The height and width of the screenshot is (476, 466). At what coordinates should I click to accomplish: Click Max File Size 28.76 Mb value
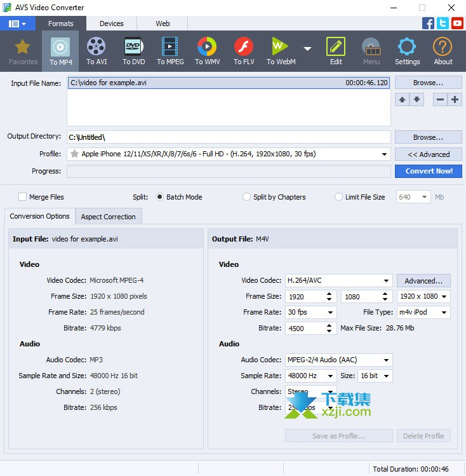point(399,328)
